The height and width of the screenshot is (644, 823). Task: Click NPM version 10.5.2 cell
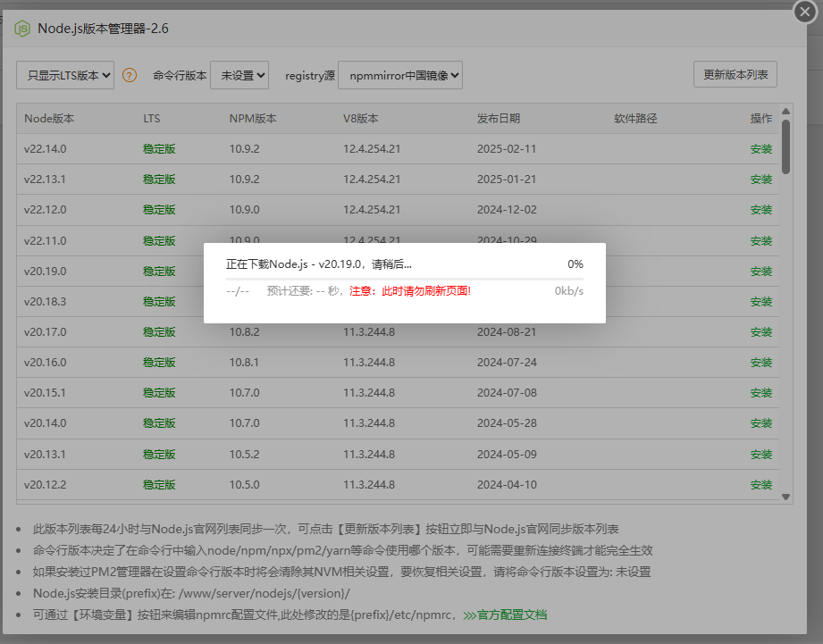coord(245,454)
